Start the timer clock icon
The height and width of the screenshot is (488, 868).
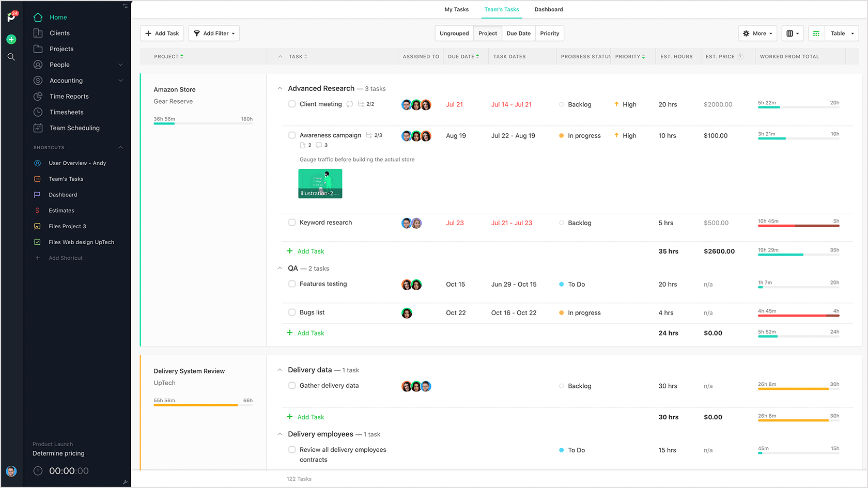pyautogui.click(x=38, y=471)
